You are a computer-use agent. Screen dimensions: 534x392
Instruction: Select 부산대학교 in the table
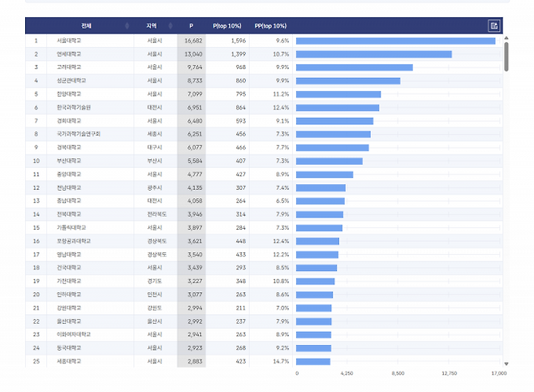[x=69, y=161]
